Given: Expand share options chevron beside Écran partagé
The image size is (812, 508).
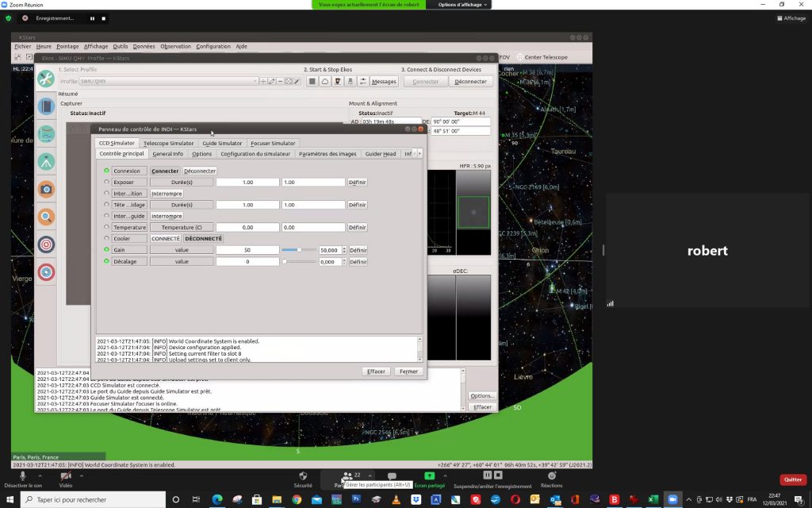Looking at the screenshot, I should point(445,475).
